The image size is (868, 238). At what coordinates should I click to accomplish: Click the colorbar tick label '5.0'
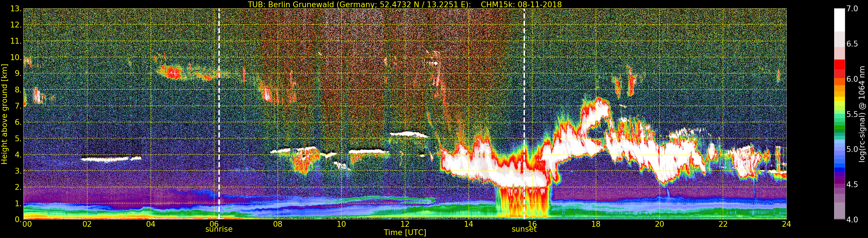[852, 149]
